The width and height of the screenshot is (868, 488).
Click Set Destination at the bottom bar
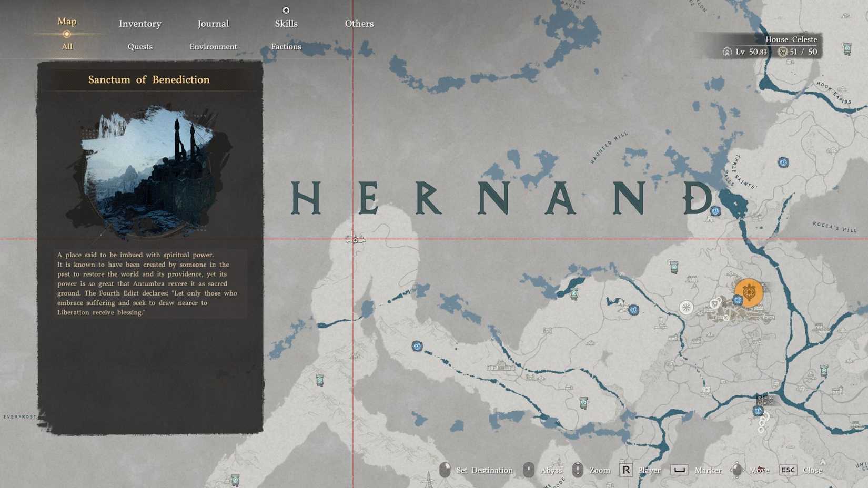click(x=485, y=470)
